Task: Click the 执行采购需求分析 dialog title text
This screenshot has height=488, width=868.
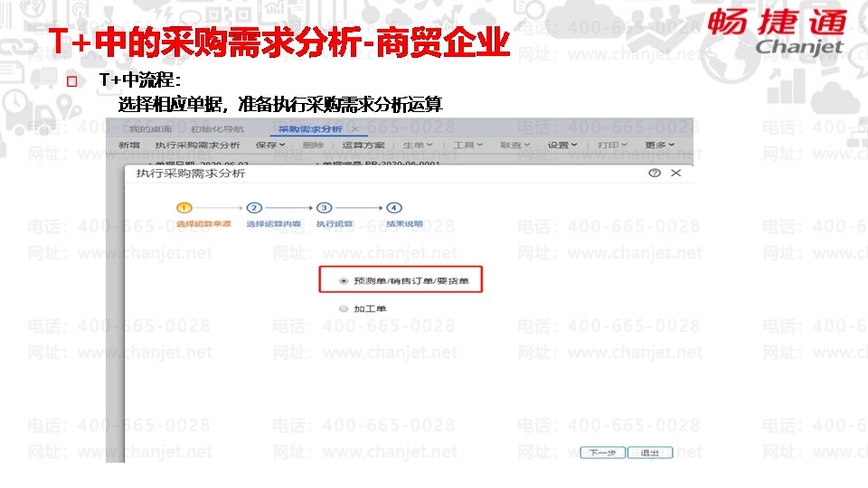Action: [x=191, y=174]
